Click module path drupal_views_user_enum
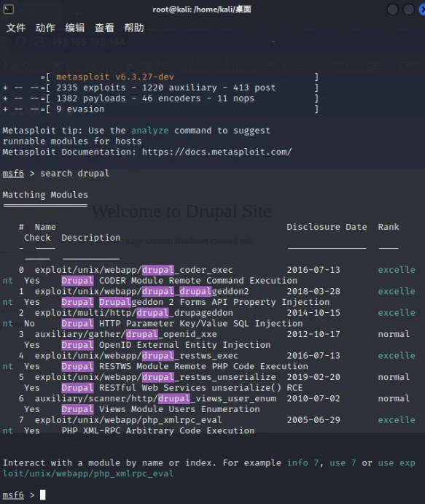Viewport: 425px width, 504px height. [155, 398]
